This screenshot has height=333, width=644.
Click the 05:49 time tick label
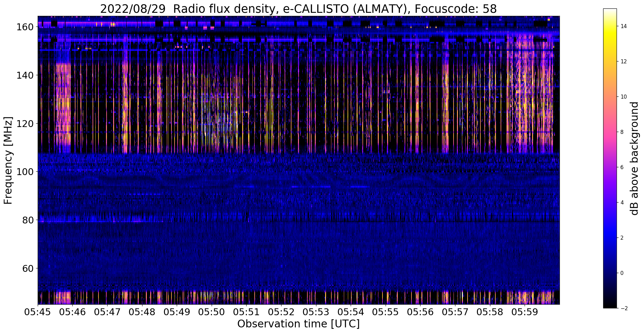coord(177,312)
